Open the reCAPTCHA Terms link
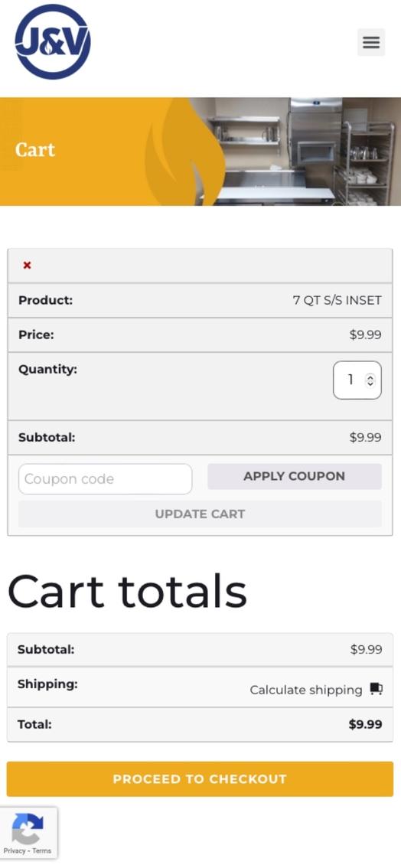The image size is (401, 868). click(x=41, y=851)
